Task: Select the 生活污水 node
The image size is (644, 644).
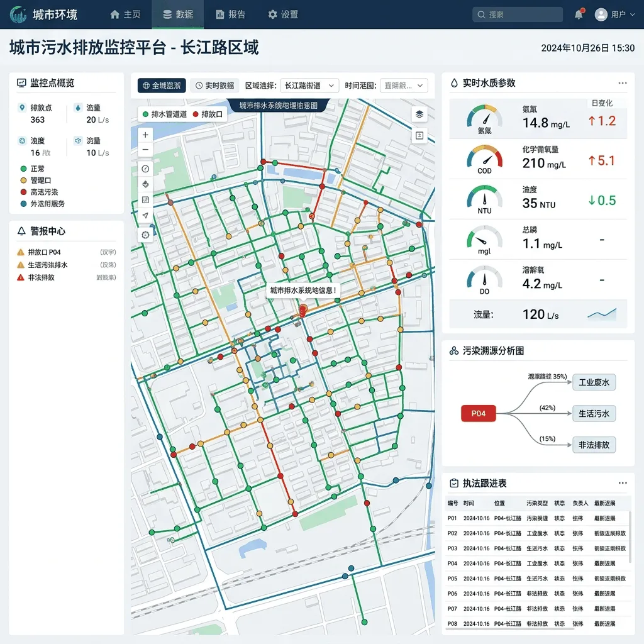Action: (594, 414)
